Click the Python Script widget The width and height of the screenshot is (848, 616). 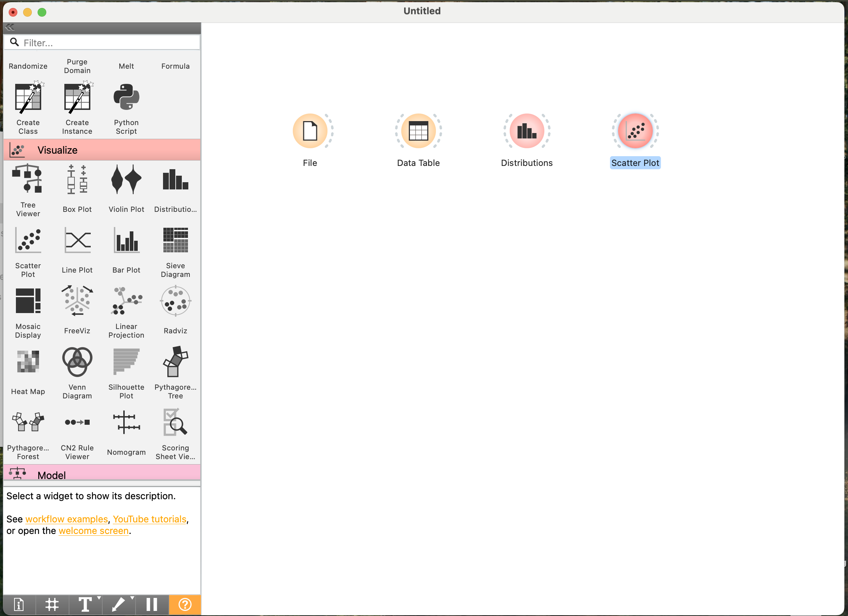tap(126, 97)
